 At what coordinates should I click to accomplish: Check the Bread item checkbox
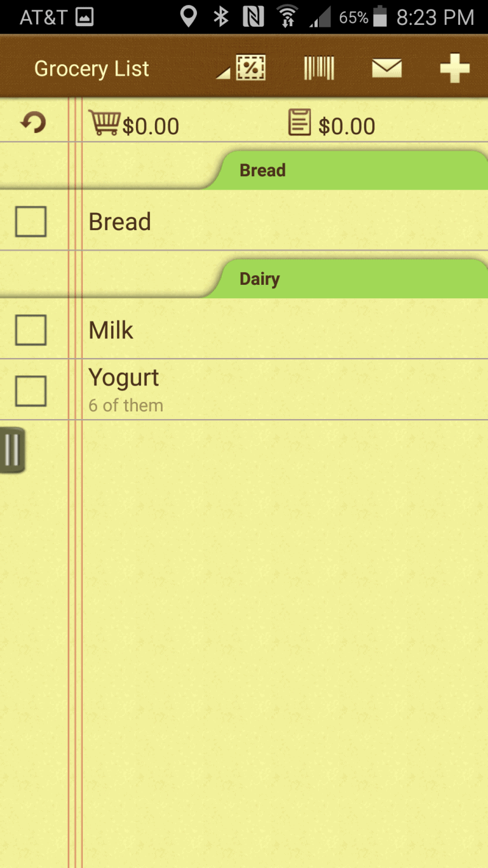point(31,221)
